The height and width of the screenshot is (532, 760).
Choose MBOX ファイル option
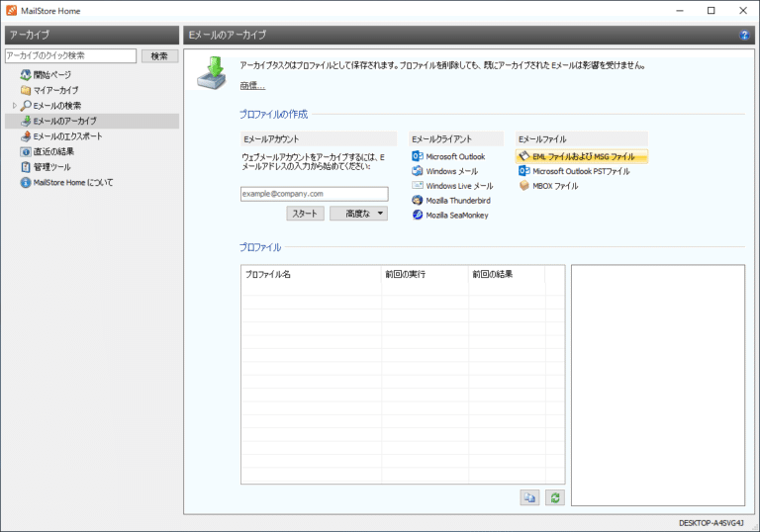(x=555, y=186)
